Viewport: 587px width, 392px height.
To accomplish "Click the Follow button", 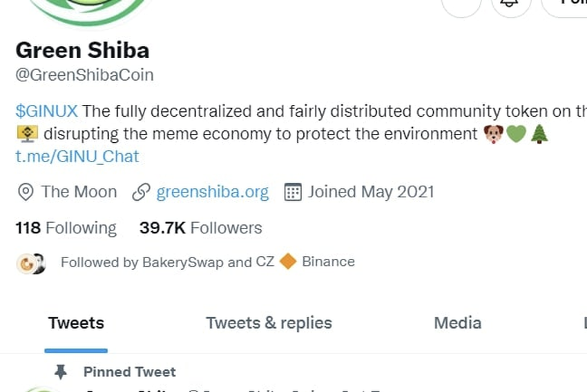I will (565, 3).
